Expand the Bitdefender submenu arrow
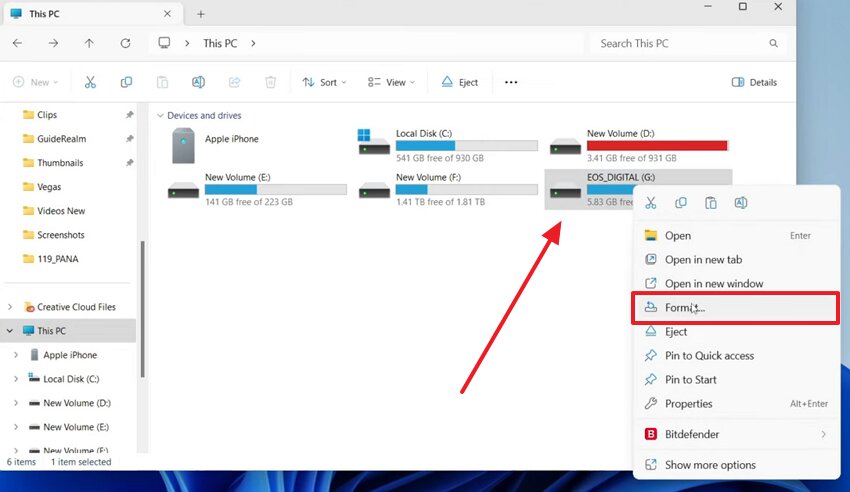The width and height of the screenshot is (850, 492). click(x=823, y=434)
